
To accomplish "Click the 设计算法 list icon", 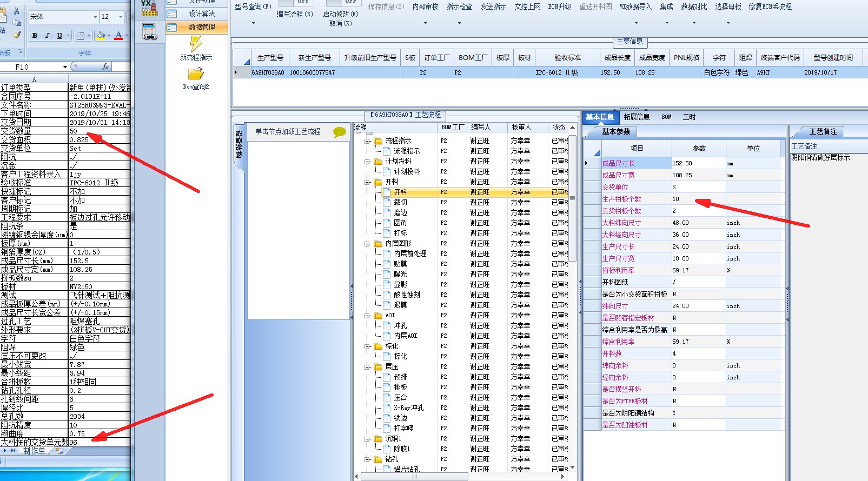I will pyautogui.click(x=172, y=14).
